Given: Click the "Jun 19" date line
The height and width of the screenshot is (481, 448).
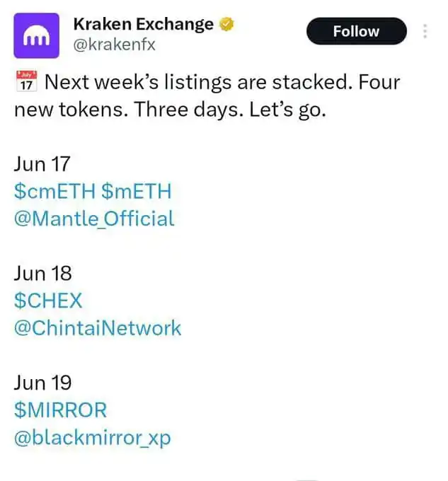Looking at the screenshot, I should 42,383.
